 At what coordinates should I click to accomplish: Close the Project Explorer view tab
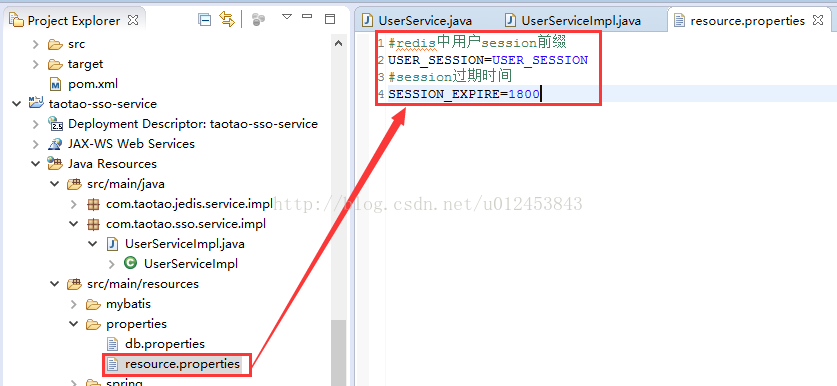[133, 20]
